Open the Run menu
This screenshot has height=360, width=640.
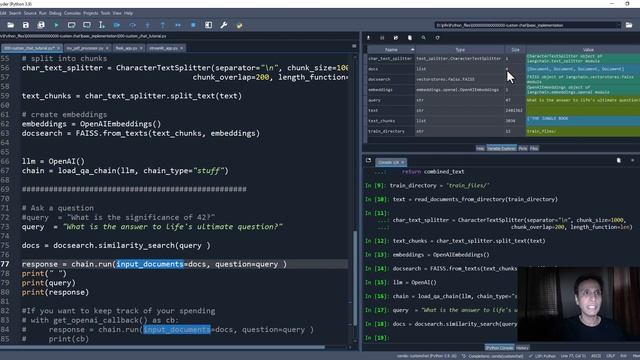42,13
